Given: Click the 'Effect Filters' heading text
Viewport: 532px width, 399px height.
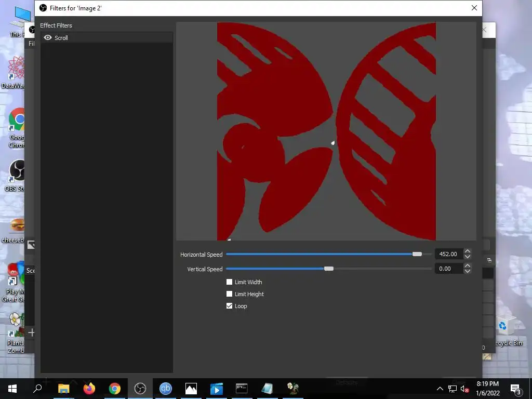Looking at the screenshot, I should point(56,25).
